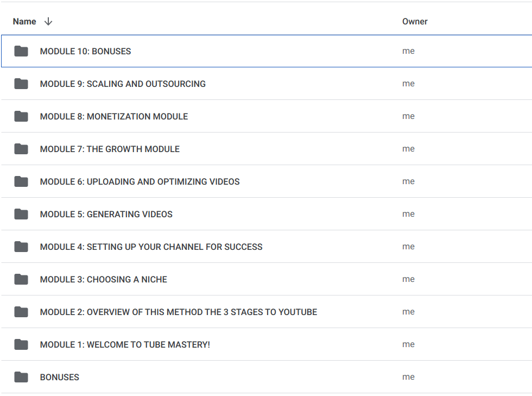Click the folder icon beside MODULE 7: THE GROWTH MODULE
The height and width of the screenshot is (396, 532).
point(21,149)
